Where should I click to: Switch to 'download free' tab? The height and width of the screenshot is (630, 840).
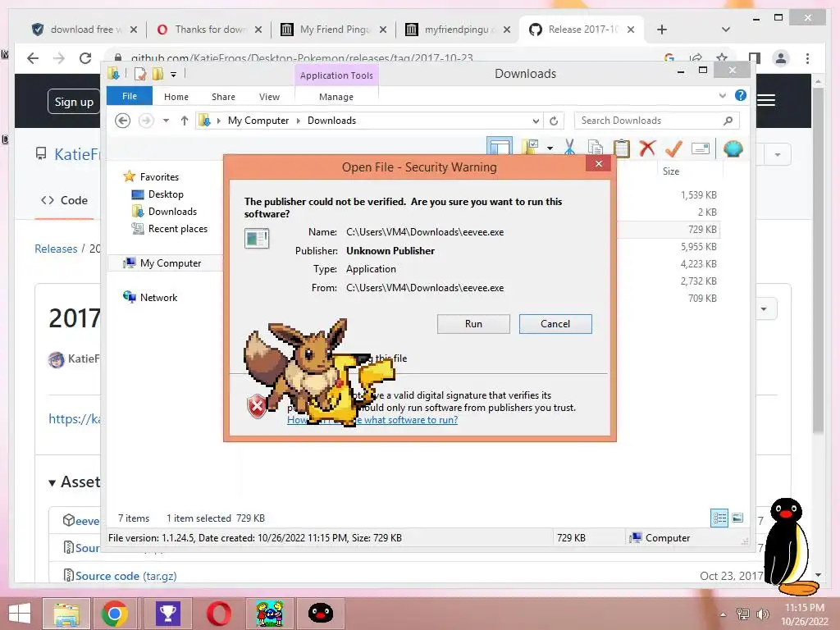point(84,30)
